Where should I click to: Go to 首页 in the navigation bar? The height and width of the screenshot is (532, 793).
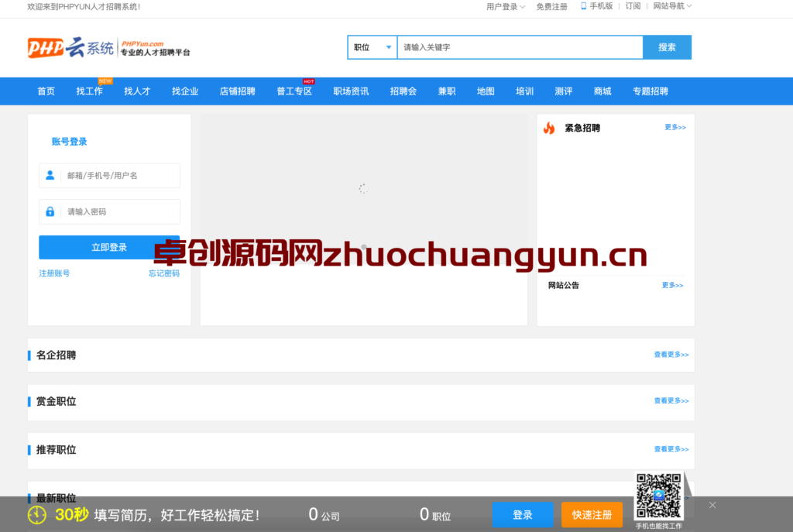coord(46,91)
